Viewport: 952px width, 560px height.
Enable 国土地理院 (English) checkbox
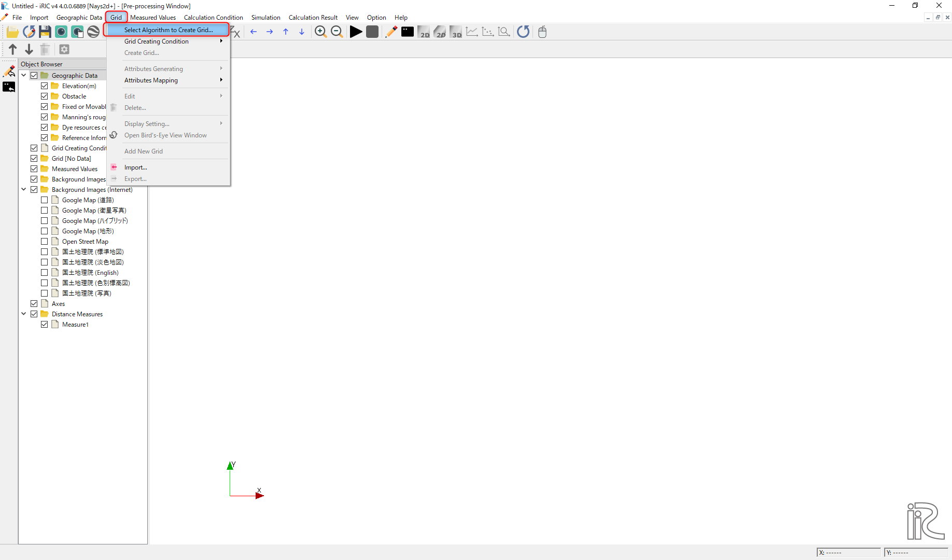point(45,273)
